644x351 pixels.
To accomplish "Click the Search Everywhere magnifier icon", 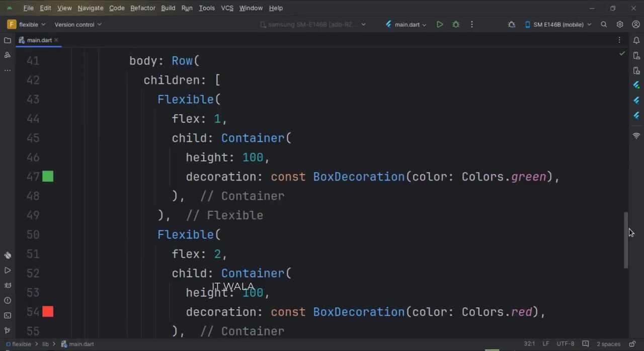I will pos(604,24).
